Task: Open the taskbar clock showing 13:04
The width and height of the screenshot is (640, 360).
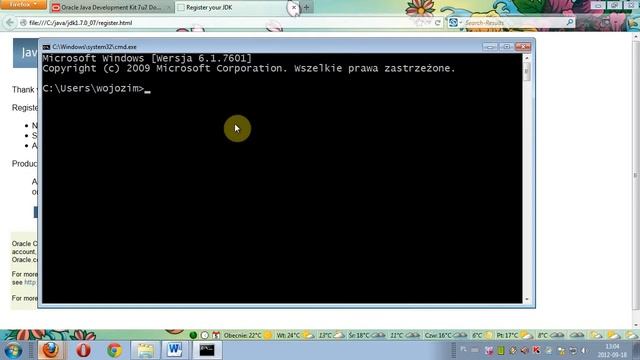Action: (x=613, y=351)
